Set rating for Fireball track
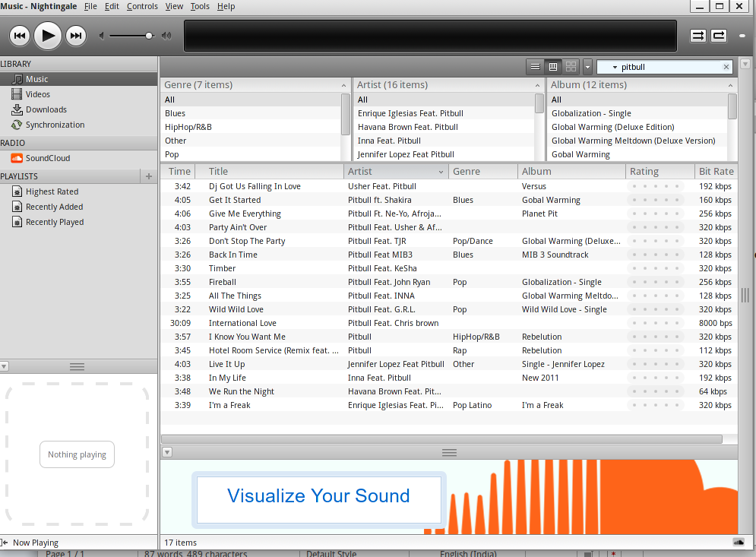 (655, 282)
